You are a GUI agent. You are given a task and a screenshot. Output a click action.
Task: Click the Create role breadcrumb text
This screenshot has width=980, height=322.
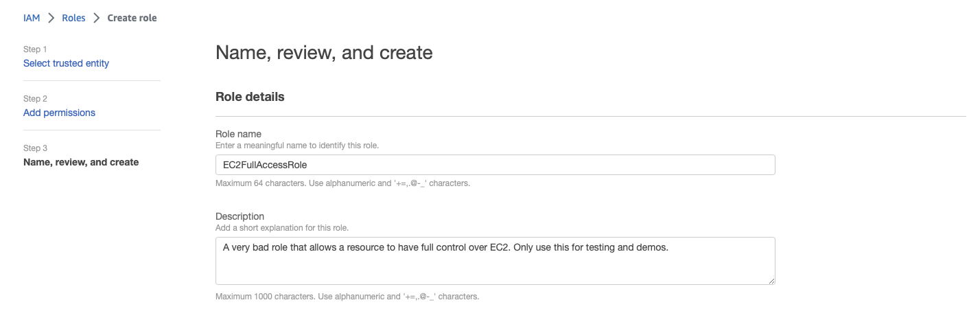click(132, 19)
